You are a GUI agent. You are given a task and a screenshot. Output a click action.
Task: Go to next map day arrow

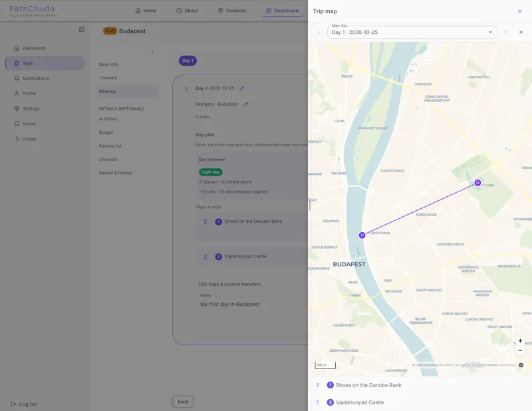coord(505,32)
